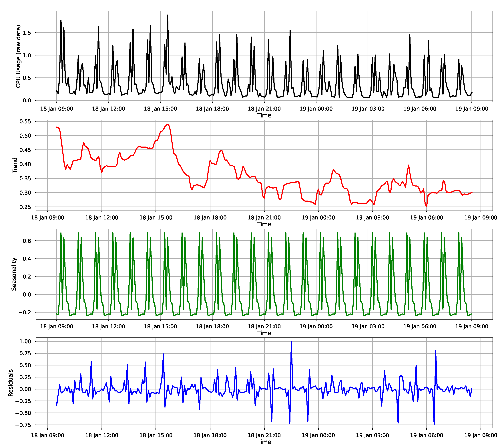Click the "−0.75" tick on Residuals axis
Screen dimensions: 504x446
[23, 425]
